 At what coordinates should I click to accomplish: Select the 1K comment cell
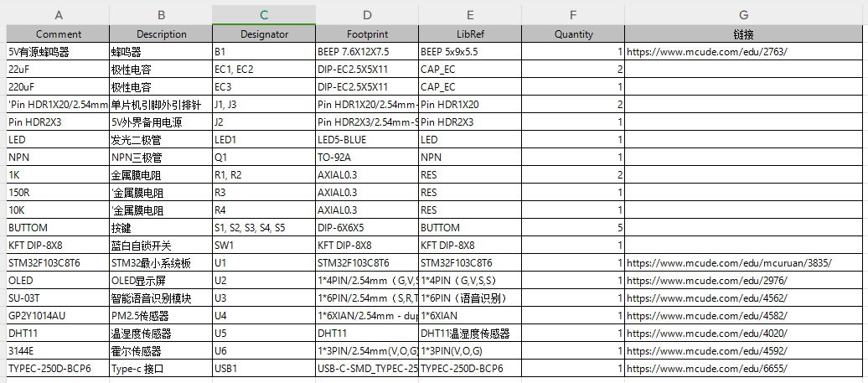pyautogui.click(x=58, y=175)
